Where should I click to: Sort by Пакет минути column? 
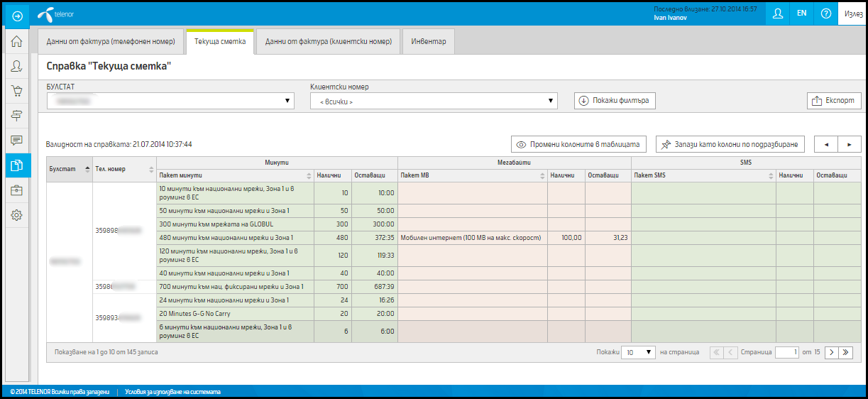(x=236, y=175)
